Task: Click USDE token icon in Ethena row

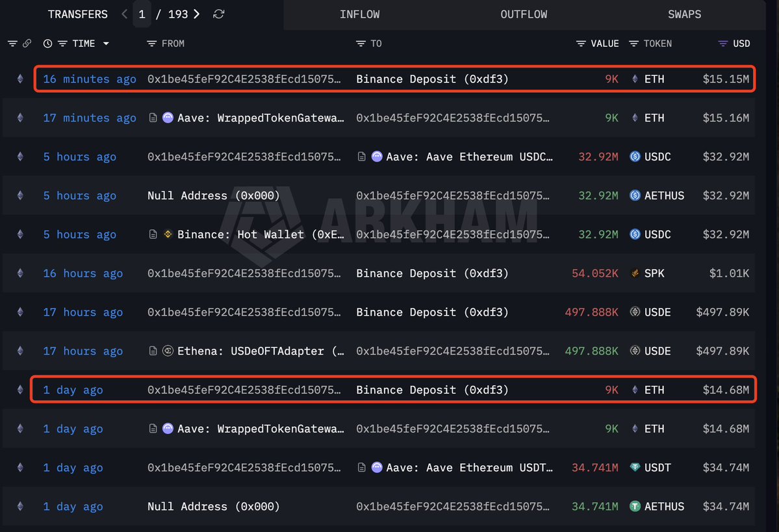Action: coord(635,351)
